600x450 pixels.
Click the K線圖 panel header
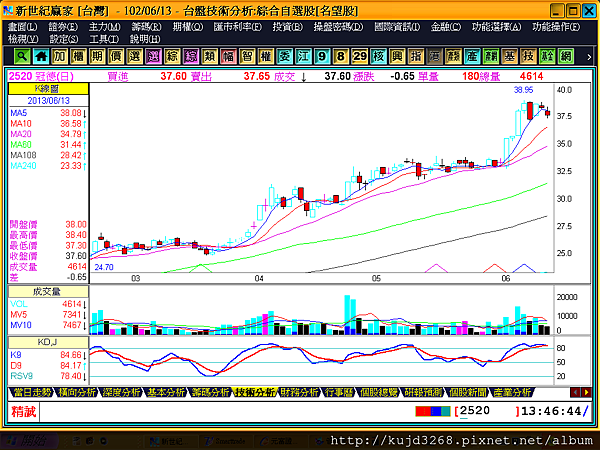click(x=48, y=89)
